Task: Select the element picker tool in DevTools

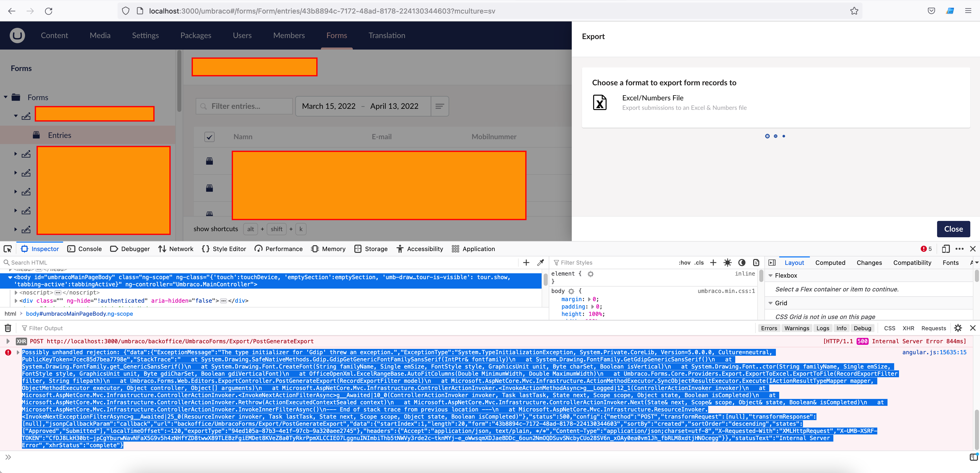Action: click(x=8, y=249)
